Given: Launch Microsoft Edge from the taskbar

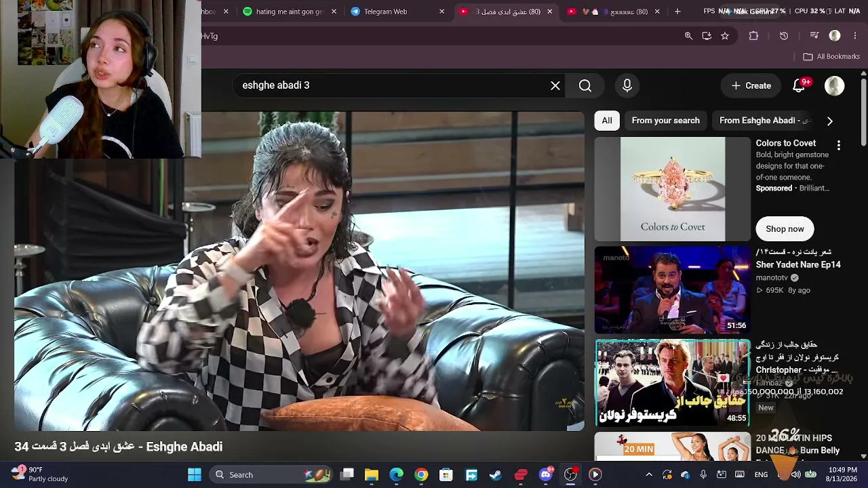Looking at the screenshot, I should pyautogui.click(x=397, y=474).
